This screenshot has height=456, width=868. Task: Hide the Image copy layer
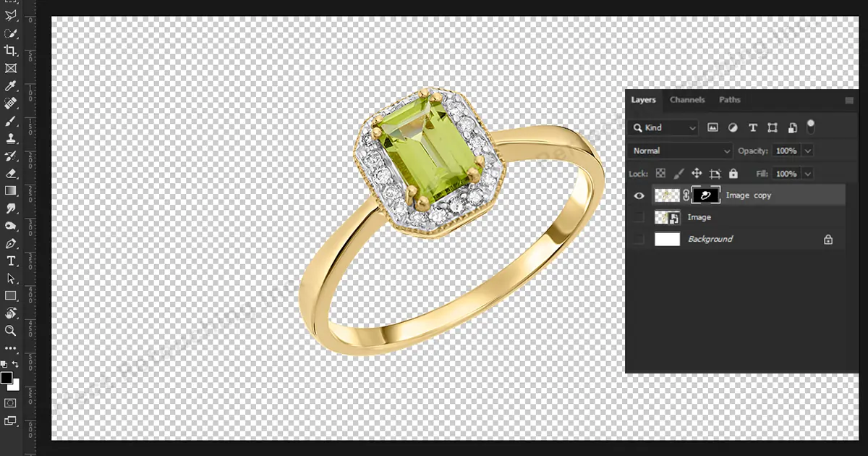coord(639,195)
